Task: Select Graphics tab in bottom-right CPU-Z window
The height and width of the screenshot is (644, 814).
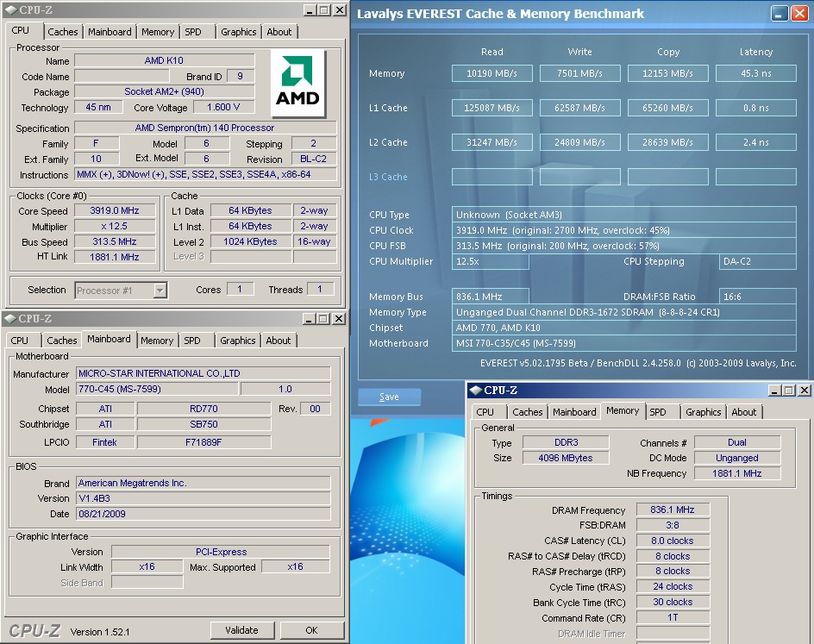Action: click(703, 412)
